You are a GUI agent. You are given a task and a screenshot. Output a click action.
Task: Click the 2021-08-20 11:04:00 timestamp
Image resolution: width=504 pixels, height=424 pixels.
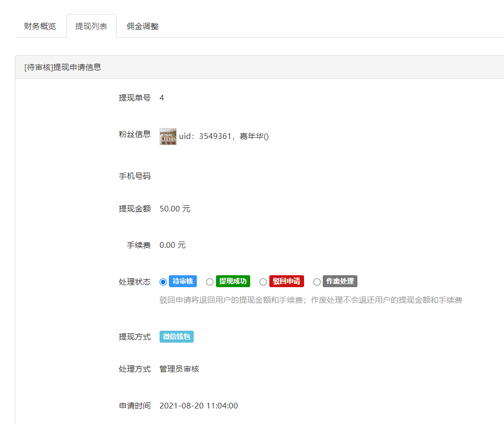pos(198,406)
